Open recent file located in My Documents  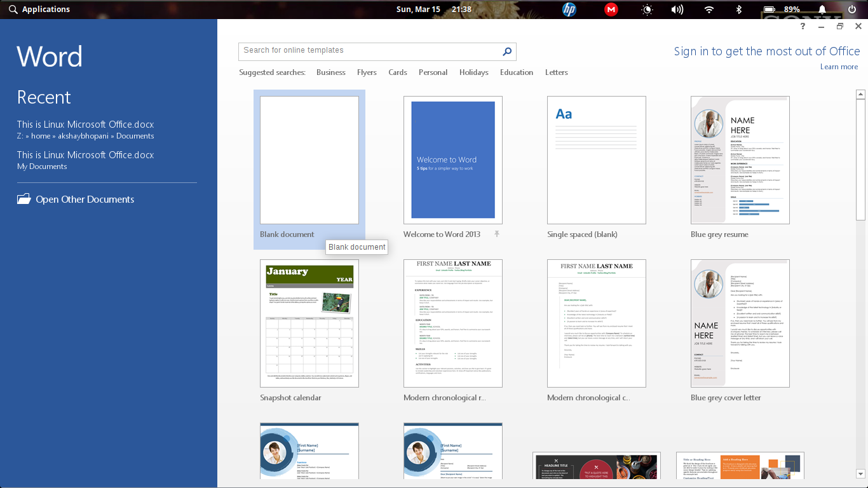coord(86,160)
